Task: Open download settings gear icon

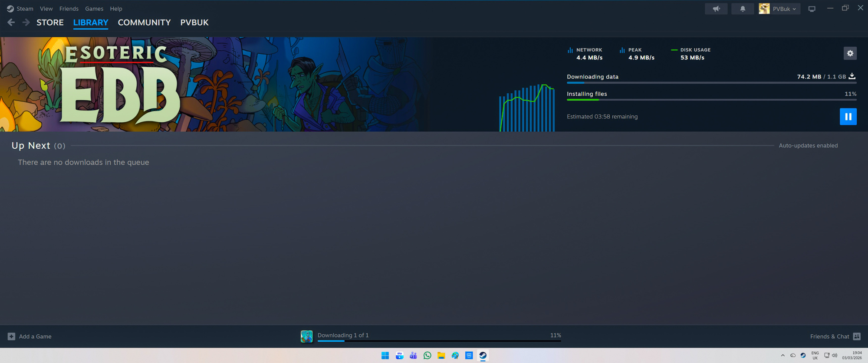Action: [x=850, y=53]
